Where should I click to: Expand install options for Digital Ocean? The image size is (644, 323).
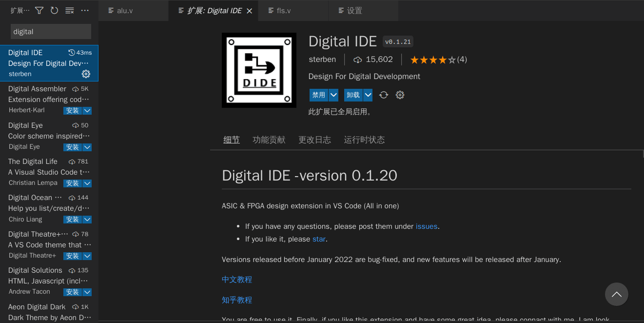(x=87, y=220)
